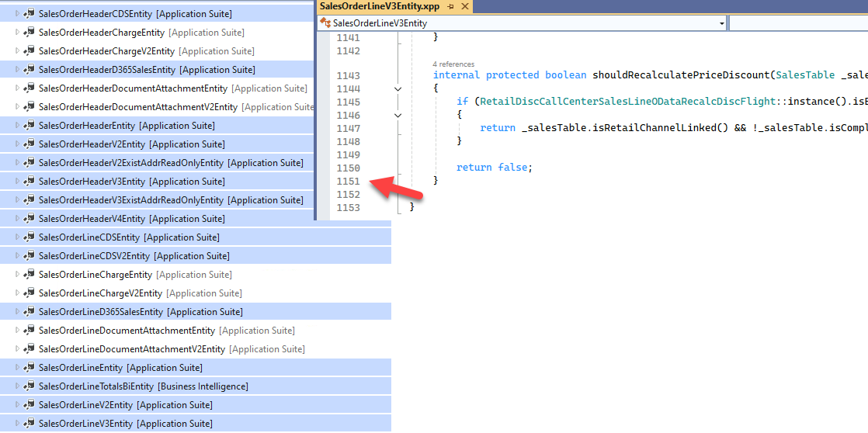
Task: Click entity icon of SalesOrderLineCDSV2Entity
Action: (x=30, y=255)
